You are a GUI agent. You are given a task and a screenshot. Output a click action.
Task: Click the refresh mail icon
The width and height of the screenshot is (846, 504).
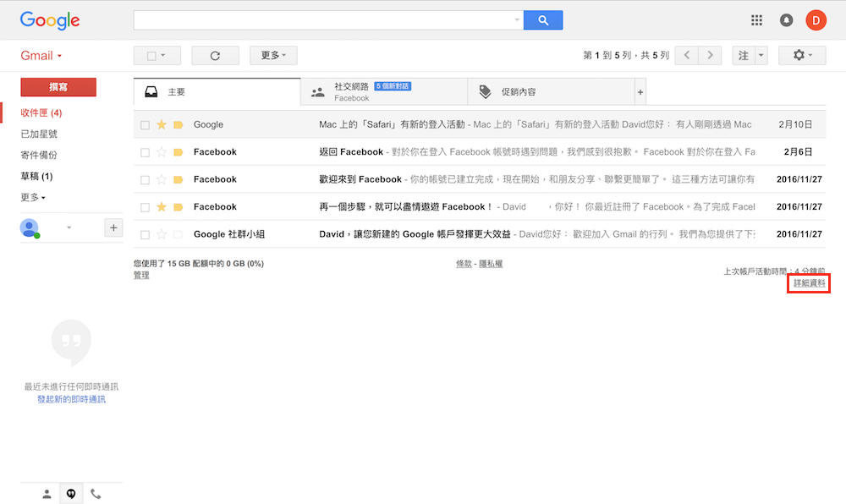215,56
